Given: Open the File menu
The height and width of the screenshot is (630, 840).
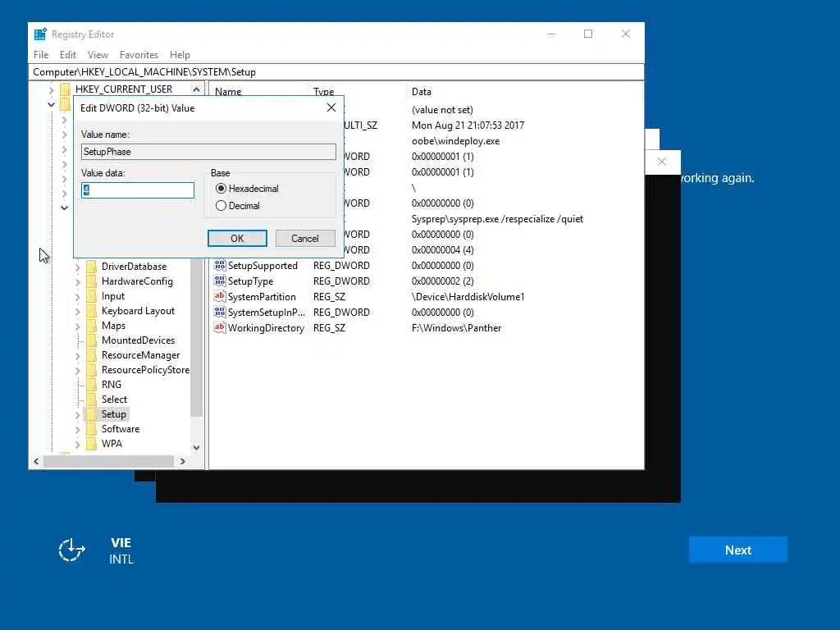Looking at the screenshot, I should point(41,55).
